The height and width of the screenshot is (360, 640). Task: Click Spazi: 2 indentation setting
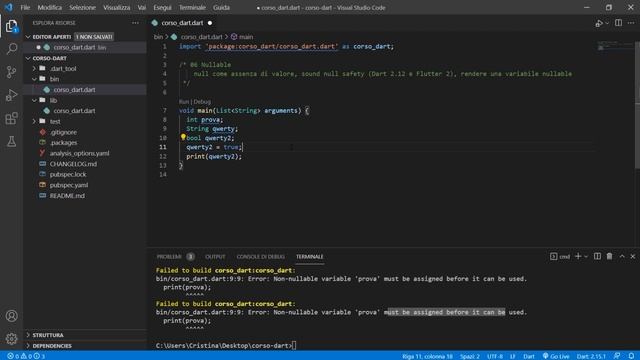[470, 356]
